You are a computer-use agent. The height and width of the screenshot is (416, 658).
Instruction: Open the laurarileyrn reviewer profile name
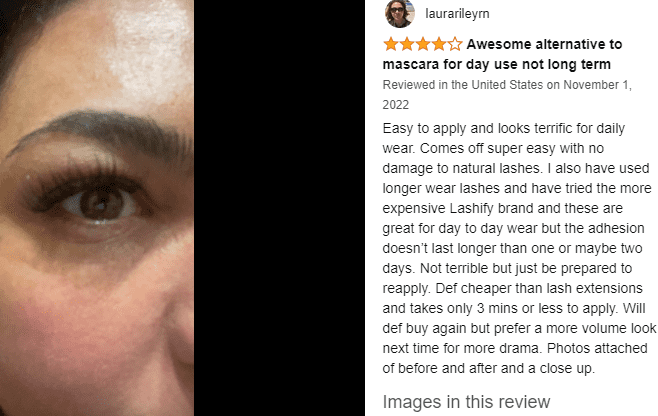click(457, 14)
